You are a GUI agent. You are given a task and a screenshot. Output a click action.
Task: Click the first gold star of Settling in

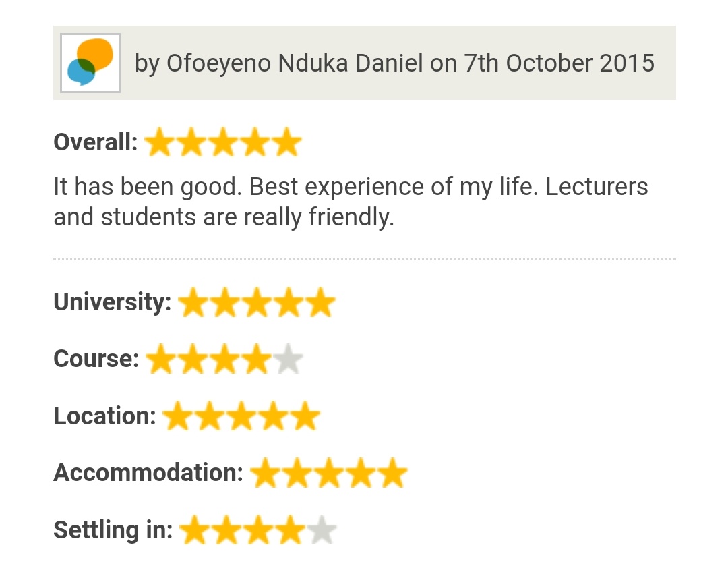[x=194, y=531]
